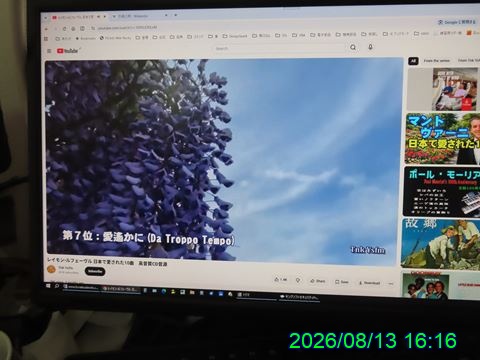Open a new browser tab with plus
Image resolution: width=480 pixels, height=360 pixels.
pos(176,15)
